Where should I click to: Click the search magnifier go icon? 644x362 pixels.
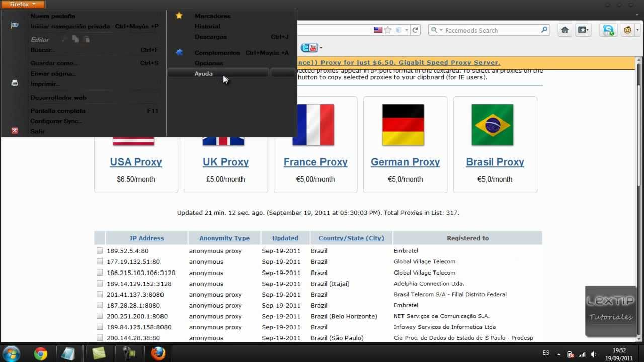(544, 30)
